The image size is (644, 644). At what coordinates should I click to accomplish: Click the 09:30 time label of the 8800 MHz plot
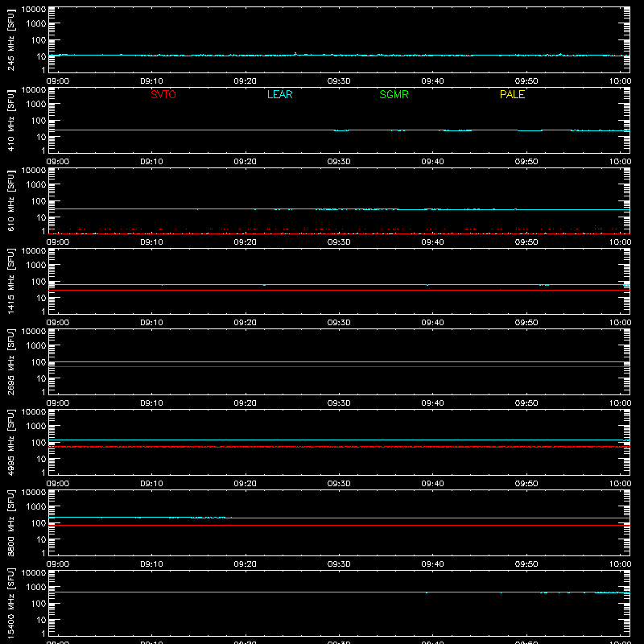[339, 564]
